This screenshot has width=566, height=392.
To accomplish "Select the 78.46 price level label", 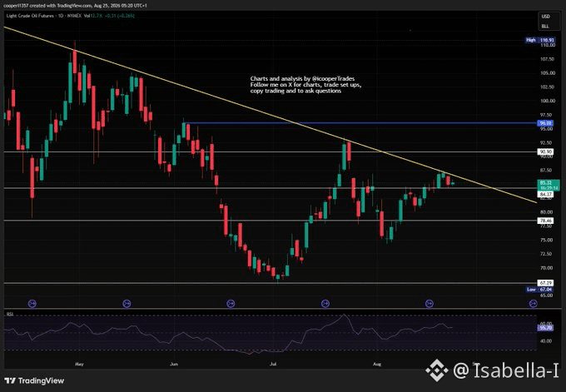I will [545, 221].
